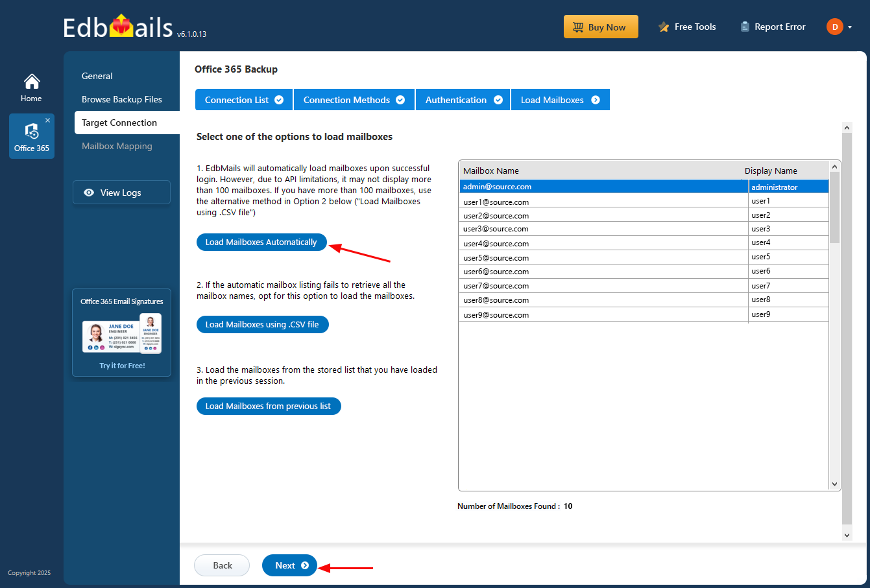Screen dimensions: 870x588
Task: Open the Office 365 Email Signatures ad
Action: [122, 333]
